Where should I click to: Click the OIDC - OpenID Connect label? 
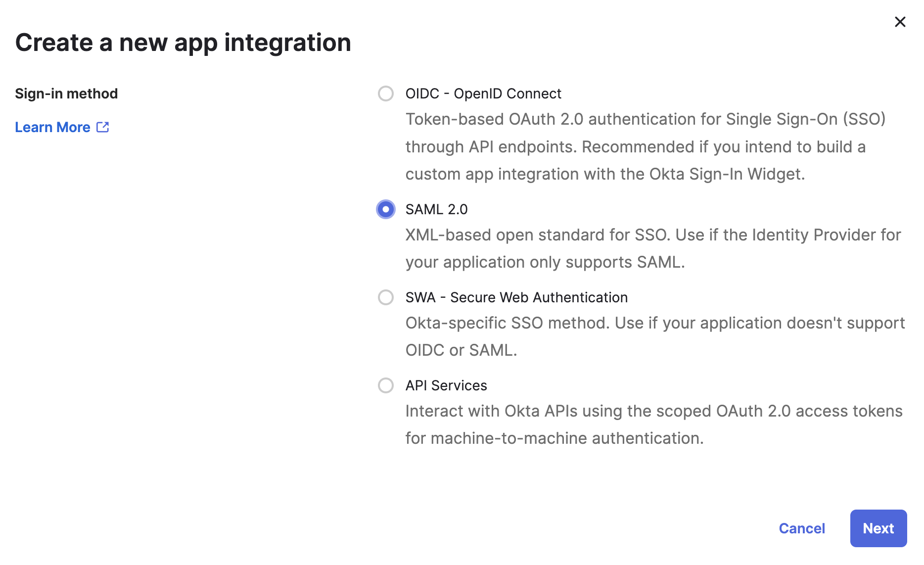[483, 94]
